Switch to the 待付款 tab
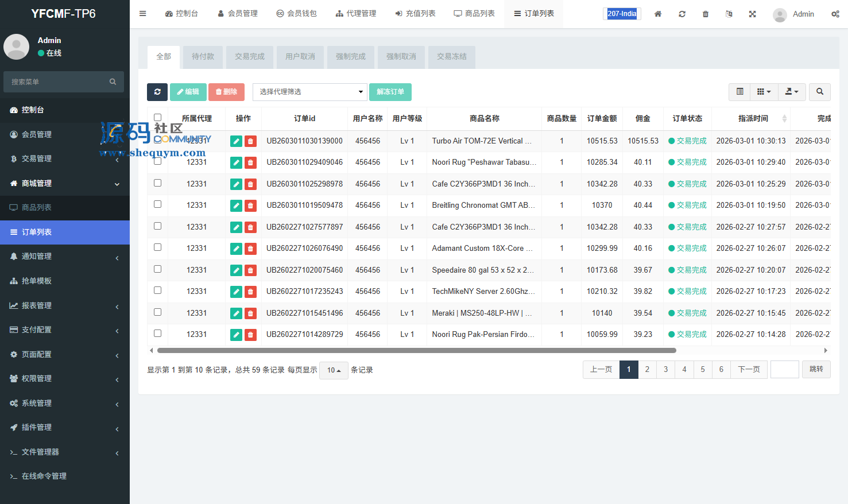Screen dimensions: 848x504 click(203, 57)
